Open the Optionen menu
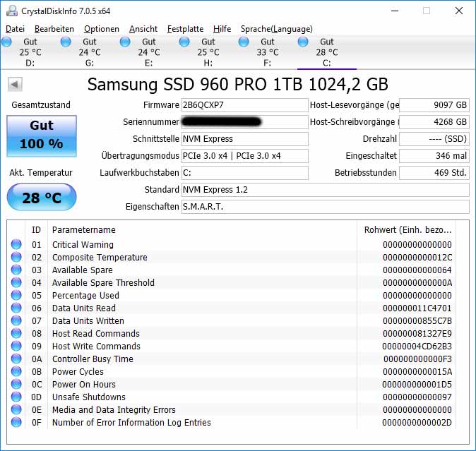 102,29
